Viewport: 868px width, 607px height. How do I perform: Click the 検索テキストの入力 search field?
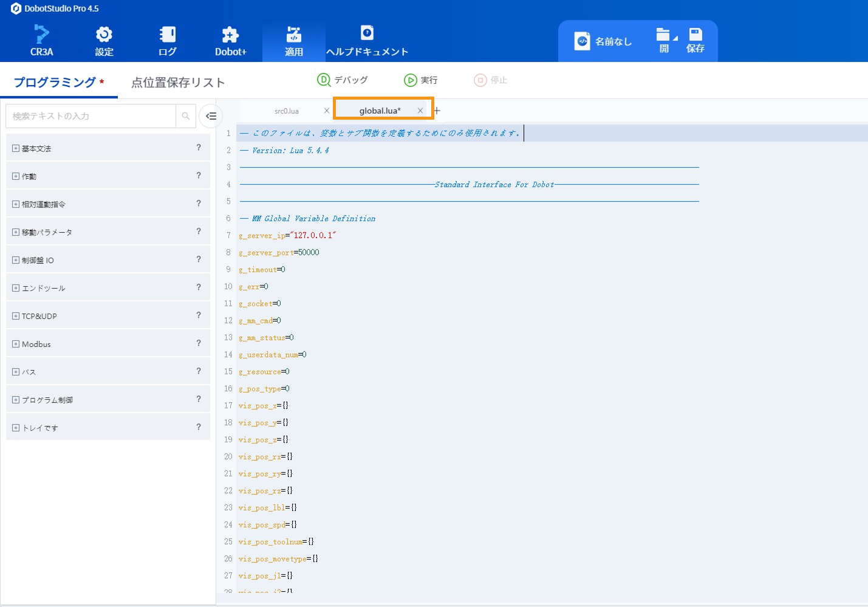pos(91,116)
